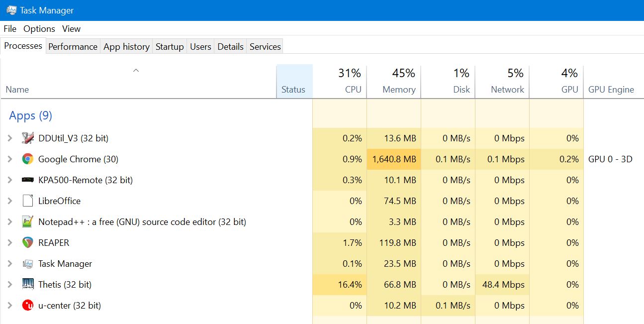
Task: Expand the LibreOffice process entry
Action: (x=9, y=201)
